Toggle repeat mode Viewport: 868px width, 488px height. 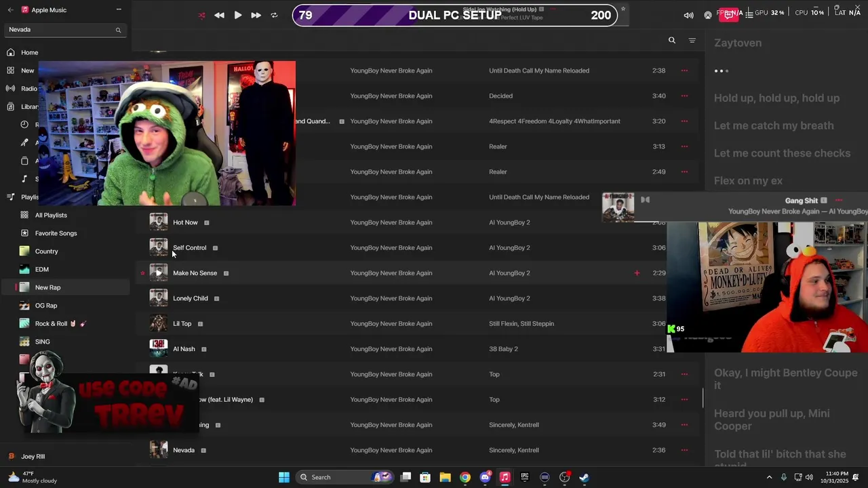tap(274, 15)
